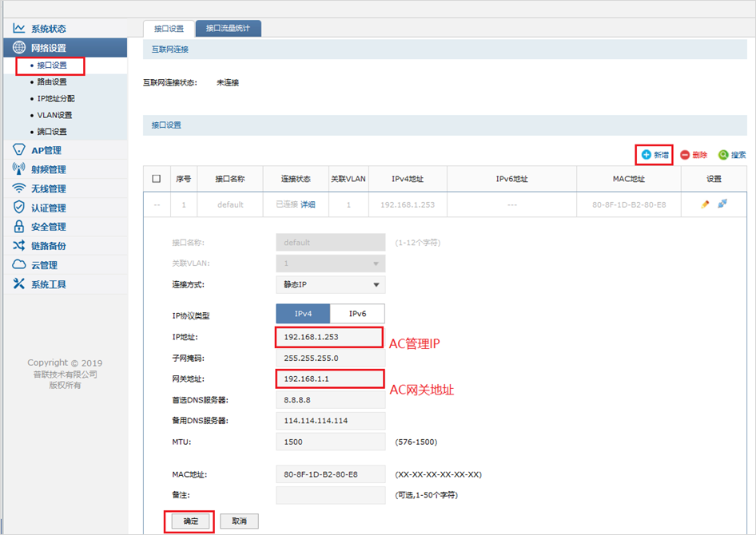Open 系统状态 from sidebar
The height and width of the screenshot is (535, 756).
point(48,29)
